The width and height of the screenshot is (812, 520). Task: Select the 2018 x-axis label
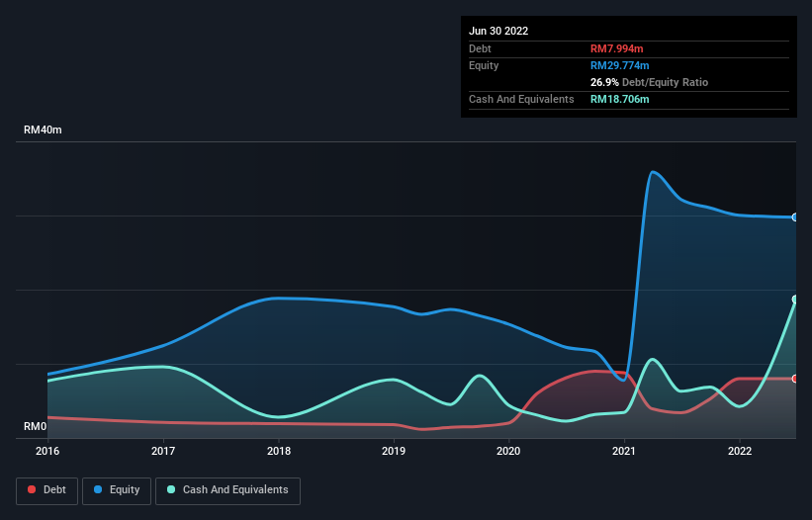click(279, 451)
